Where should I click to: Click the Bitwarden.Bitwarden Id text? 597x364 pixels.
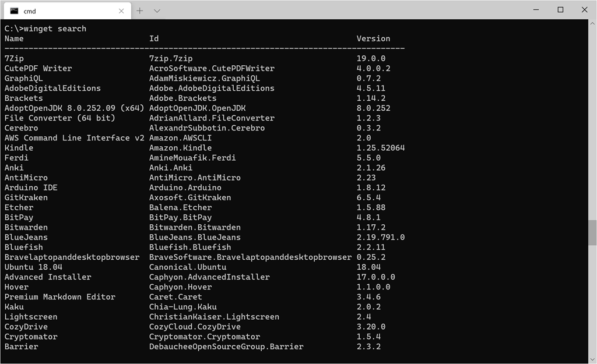tap(195, 228)
